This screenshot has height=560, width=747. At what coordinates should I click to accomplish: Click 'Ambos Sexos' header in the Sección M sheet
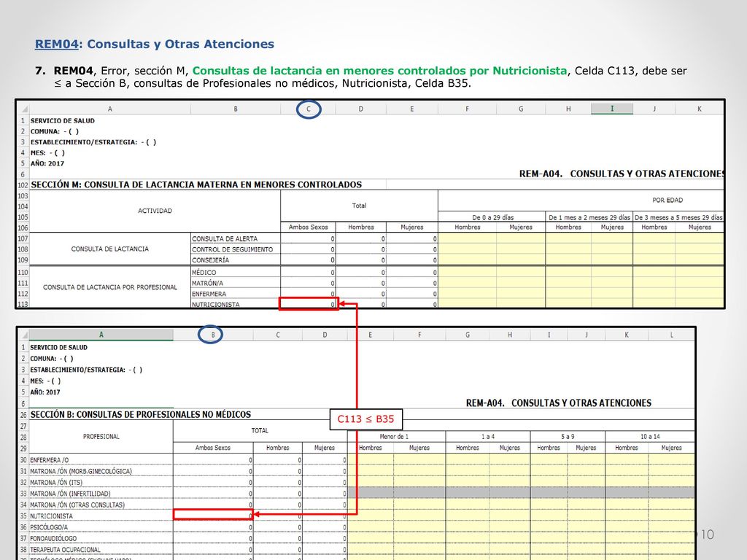pos(309,227)
